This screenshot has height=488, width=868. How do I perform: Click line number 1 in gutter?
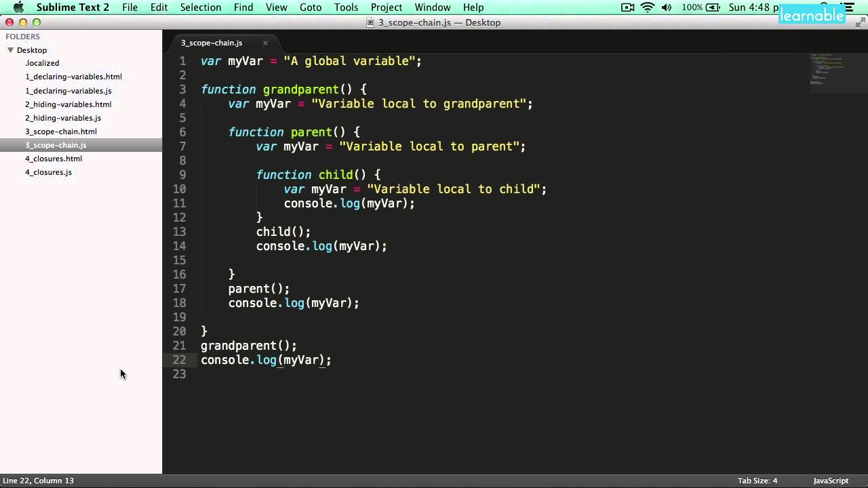[182, 61]
